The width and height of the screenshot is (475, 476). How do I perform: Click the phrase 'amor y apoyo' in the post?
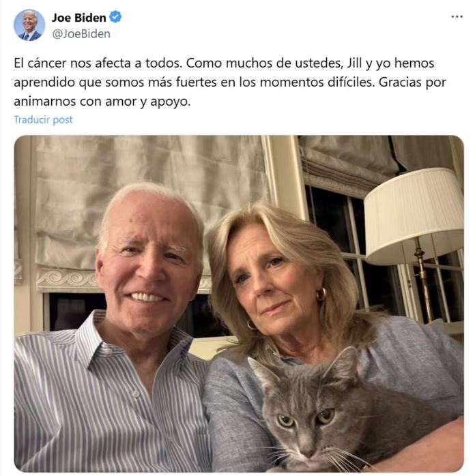(148, 102)
